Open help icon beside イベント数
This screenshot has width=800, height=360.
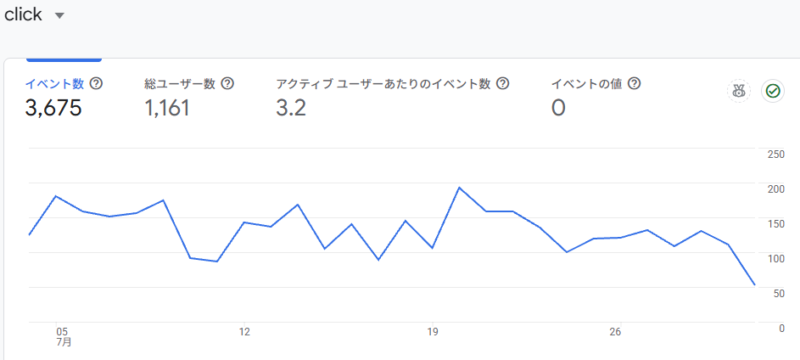[95, 83]
